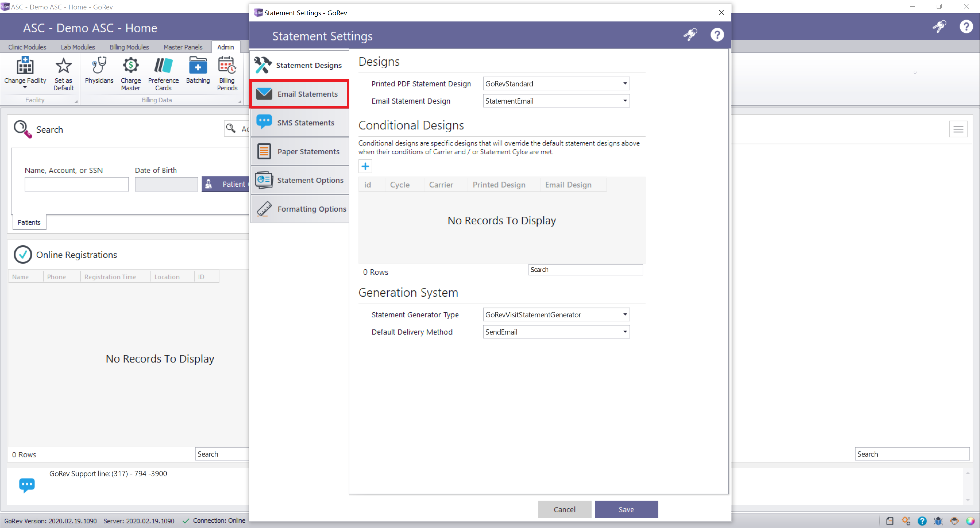Click the Patient search button
The image size is (980, 528).
(x=226, y=184)
